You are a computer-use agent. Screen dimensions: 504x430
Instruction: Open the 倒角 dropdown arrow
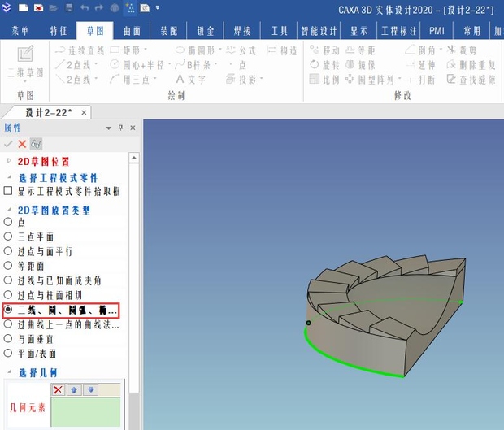point(441,49)
